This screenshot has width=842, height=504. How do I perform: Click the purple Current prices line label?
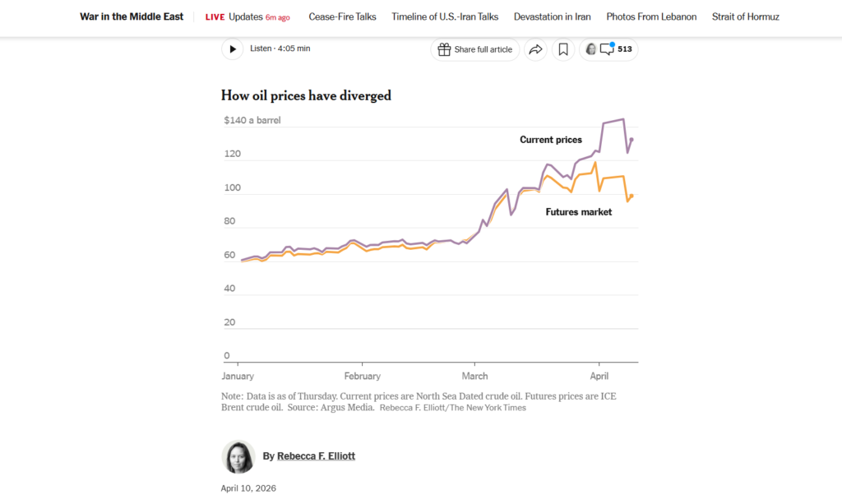551,140
